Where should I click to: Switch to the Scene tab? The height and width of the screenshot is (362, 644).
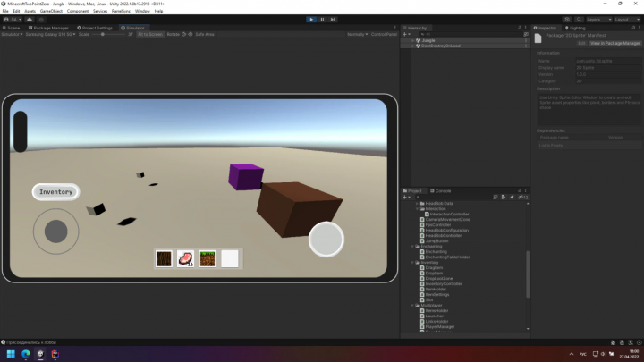click(x=11, y=28)
